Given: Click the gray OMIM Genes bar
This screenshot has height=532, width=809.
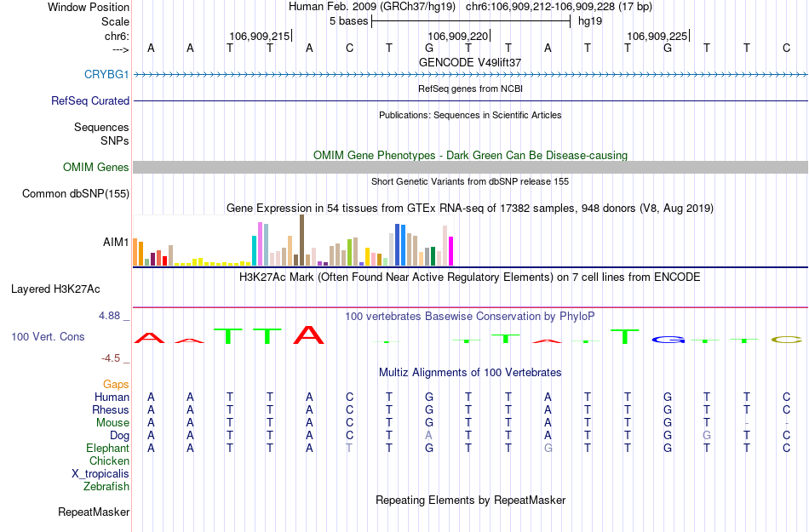Looking at the screenshot, I should [x=470, y=167].
